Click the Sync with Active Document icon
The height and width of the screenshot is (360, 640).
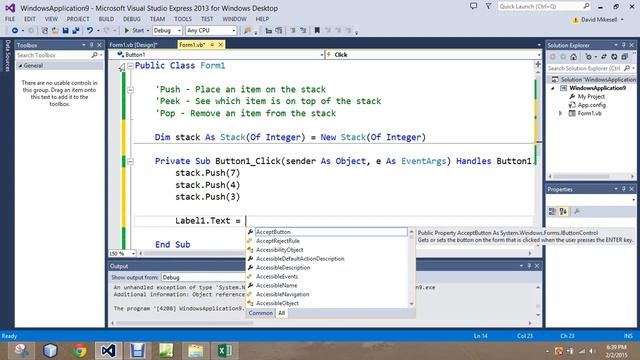(604, 57)
